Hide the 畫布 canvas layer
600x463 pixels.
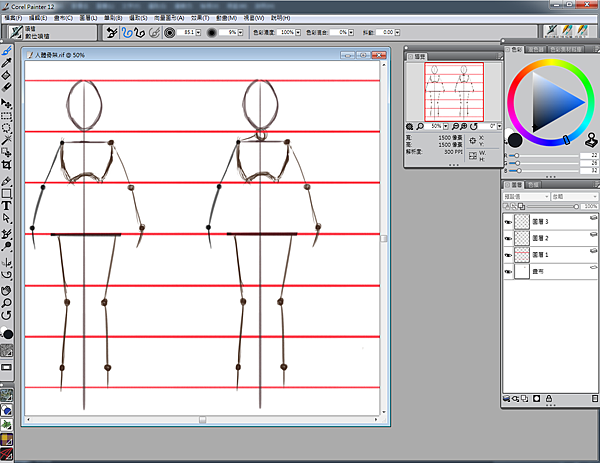pos(507,271)
